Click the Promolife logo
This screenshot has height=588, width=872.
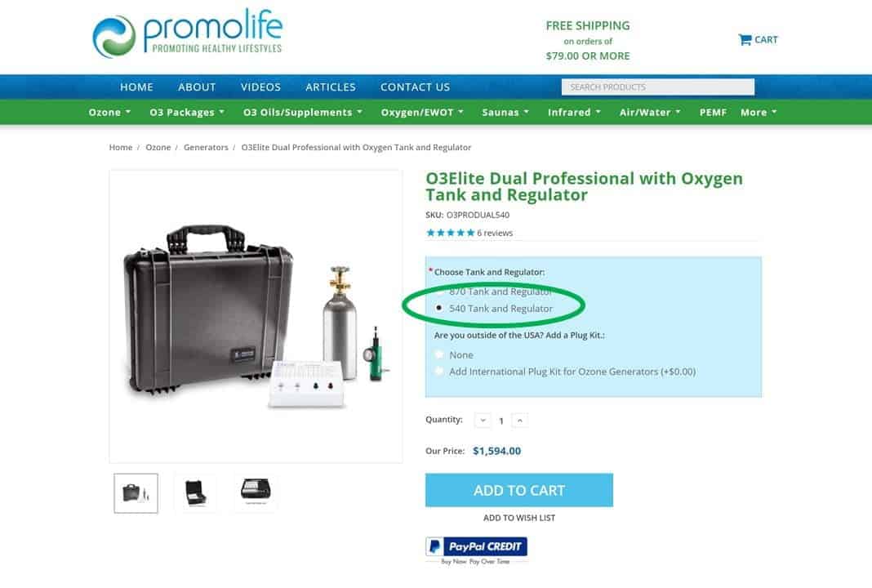point(188,33)
